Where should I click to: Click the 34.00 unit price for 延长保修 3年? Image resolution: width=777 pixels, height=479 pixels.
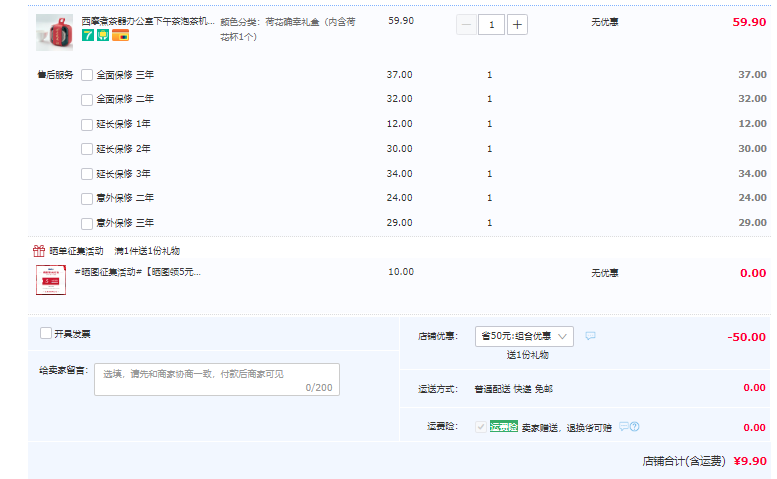tap(399, 174)
